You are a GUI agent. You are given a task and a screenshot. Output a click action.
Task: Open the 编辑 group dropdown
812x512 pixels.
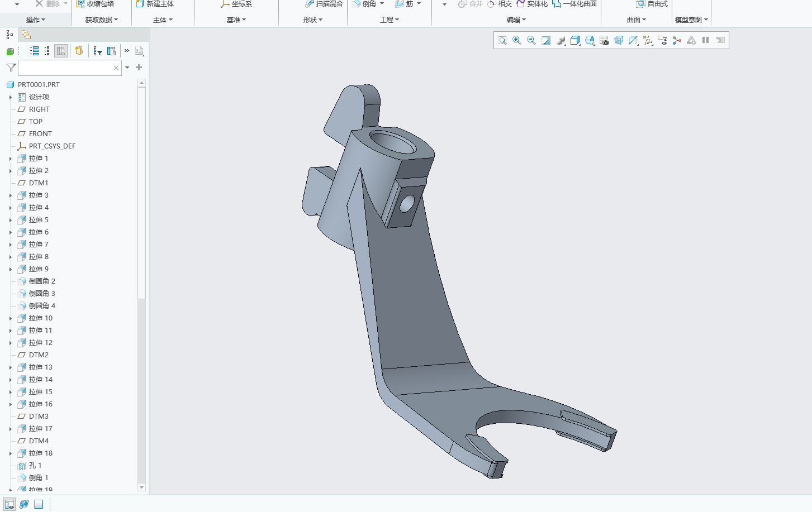click(x=516, y=20)
